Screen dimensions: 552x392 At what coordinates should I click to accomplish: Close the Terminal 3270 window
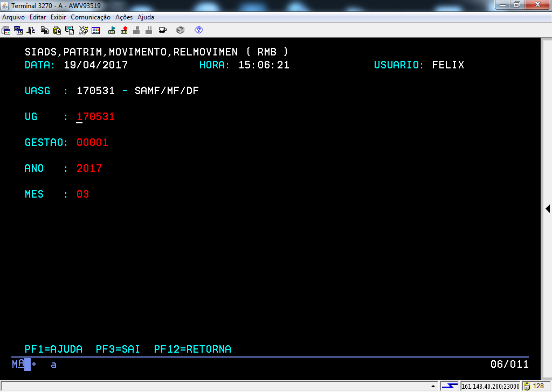coord(537,5)
